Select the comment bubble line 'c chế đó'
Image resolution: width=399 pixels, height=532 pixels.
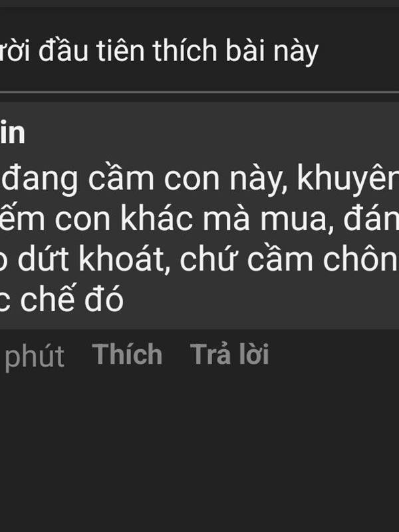click(x=61, y=299)
